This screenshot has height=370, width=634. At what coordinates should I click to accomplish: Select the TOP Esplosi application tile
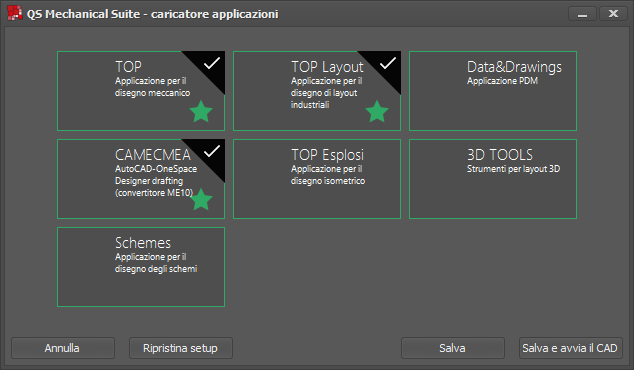[317, 179]
